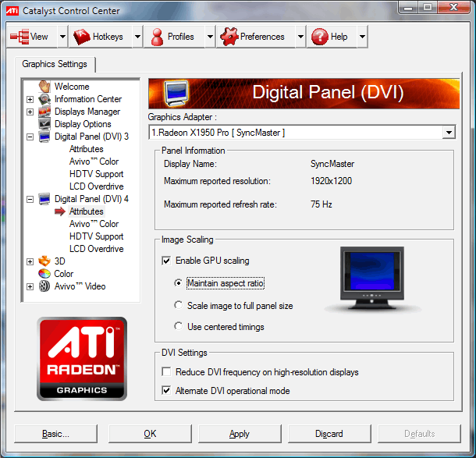This screenshot has height=458, width=476.
Task: Click the View toolbar icon
Action: click(x=20, y=37)
